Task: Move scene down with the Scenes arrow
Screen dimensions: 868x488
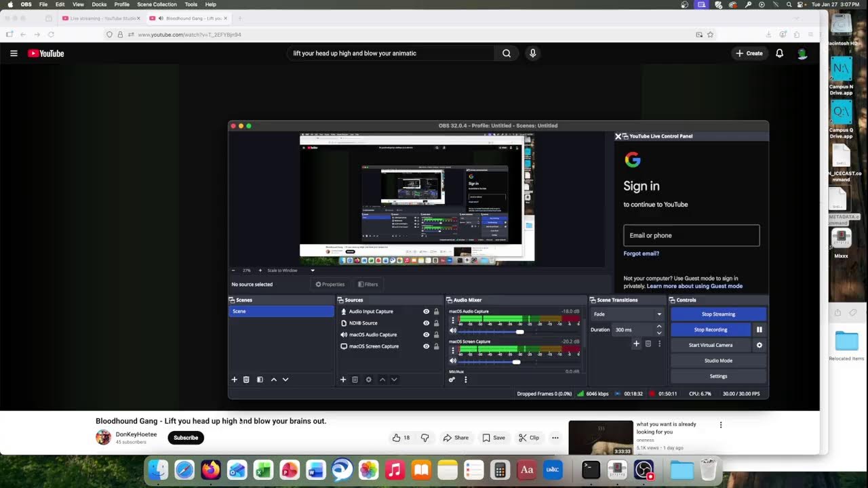Action: [285, 380]
